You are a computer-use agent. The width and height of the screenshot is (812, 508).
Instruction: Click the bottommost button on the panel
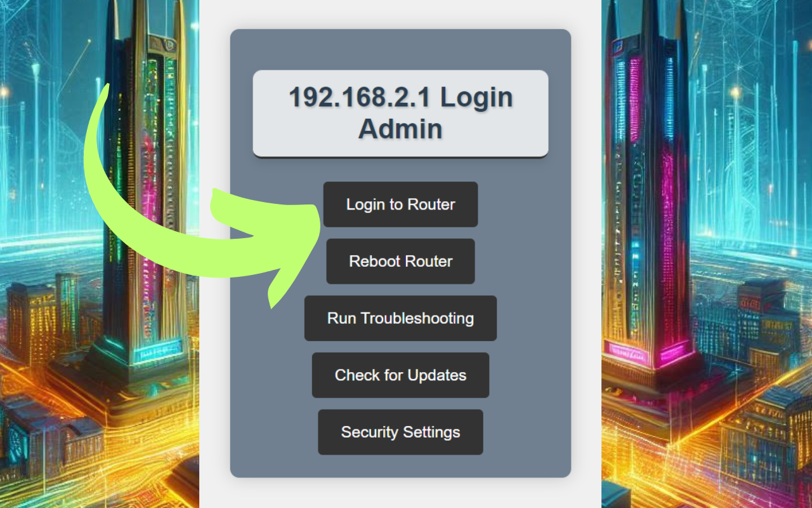coord(400,432)
